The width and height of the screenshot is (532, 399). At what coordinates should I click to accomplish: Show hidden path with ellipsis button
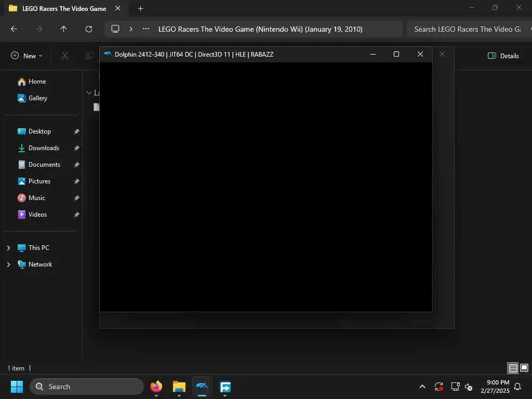(x=146, y=29)
